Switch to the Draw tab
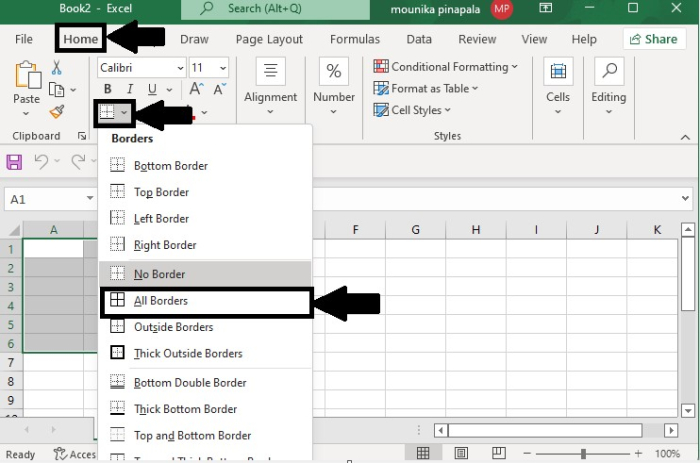The height and width of the screenshot is (463, 700). tap(194, 39)
